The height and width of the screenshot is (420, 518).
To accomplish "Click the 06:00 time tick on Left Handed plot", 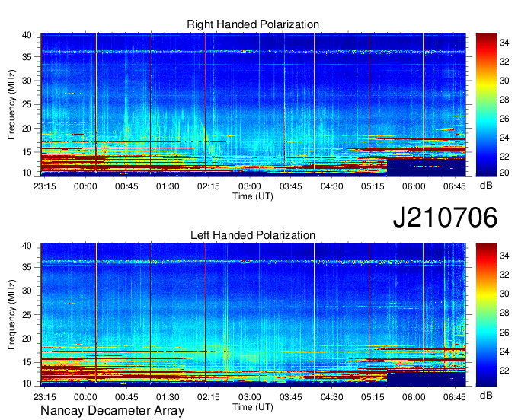I will point(414,397).
